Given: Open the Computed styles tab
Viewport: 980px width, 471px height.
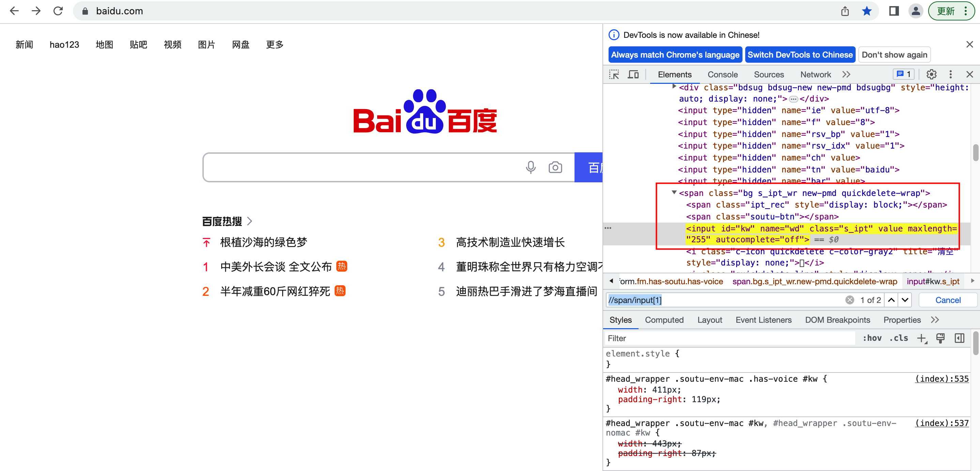Looking at the screenshot, I should [664, 320].
